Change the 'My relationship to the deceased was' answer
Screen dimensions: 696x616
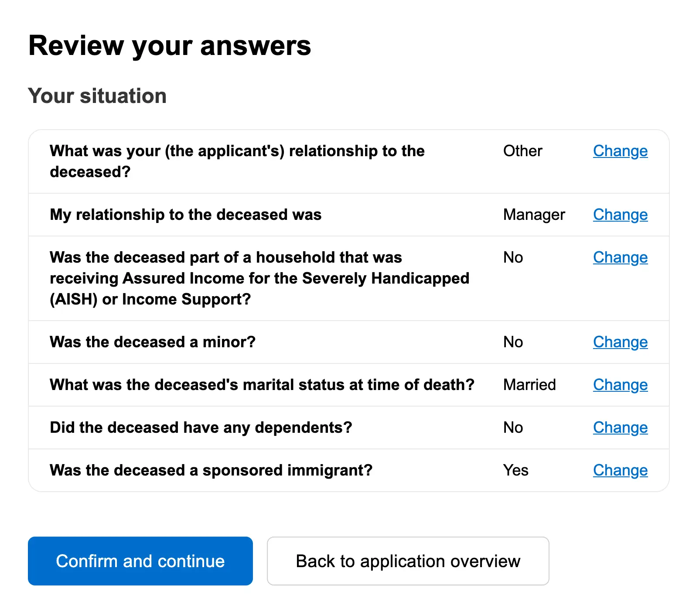620,215
